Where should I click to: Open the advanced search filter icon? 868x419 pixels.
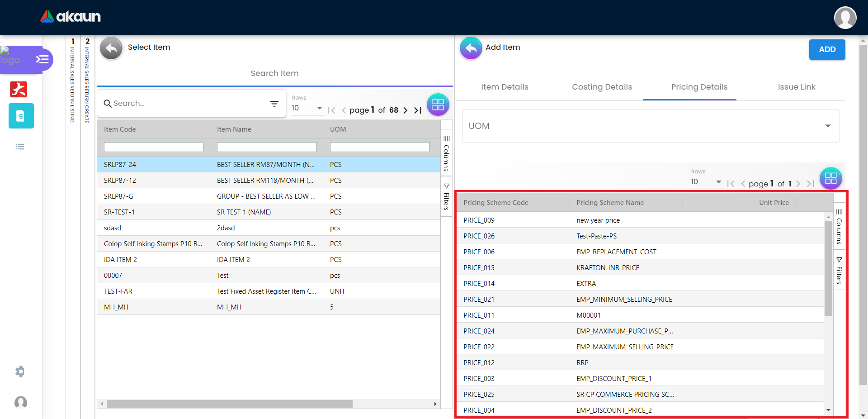click(x=274, y=104)
